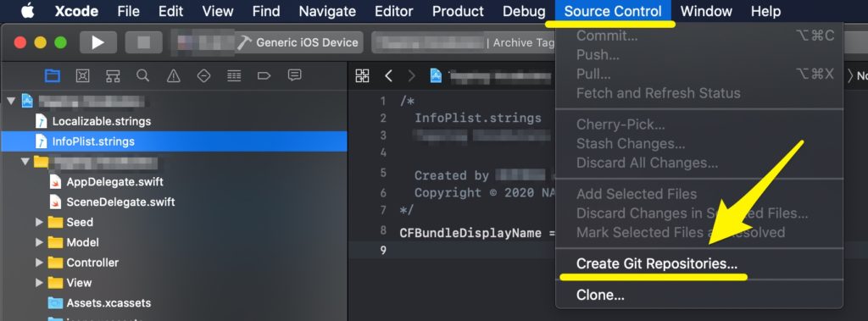Open the Test navigator diamond icon
The height and width of the screenshot is (321, 868).
(203, 76)
